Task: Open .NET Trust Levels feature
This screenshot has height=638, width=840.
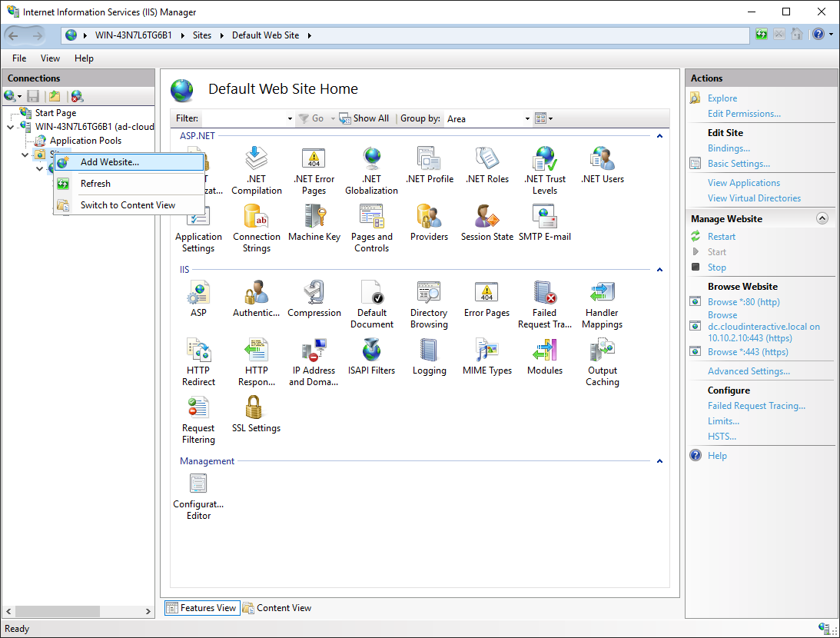Action: (x=545, y=171)
